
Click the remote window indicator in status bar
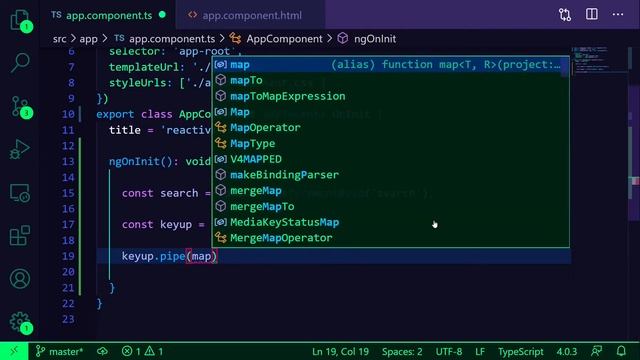pyautogui.click(x=14, y=351)
